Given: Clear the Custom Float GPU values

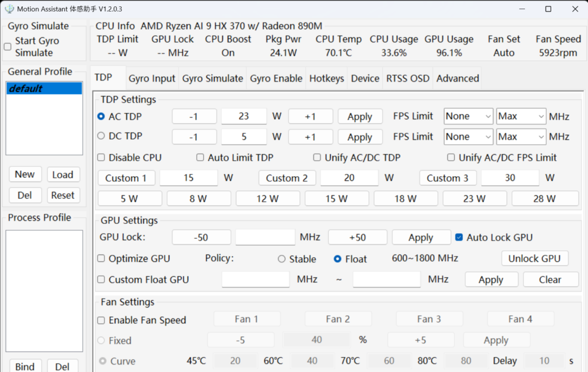Looking at the screenshot, I should (x=551, y=280).
